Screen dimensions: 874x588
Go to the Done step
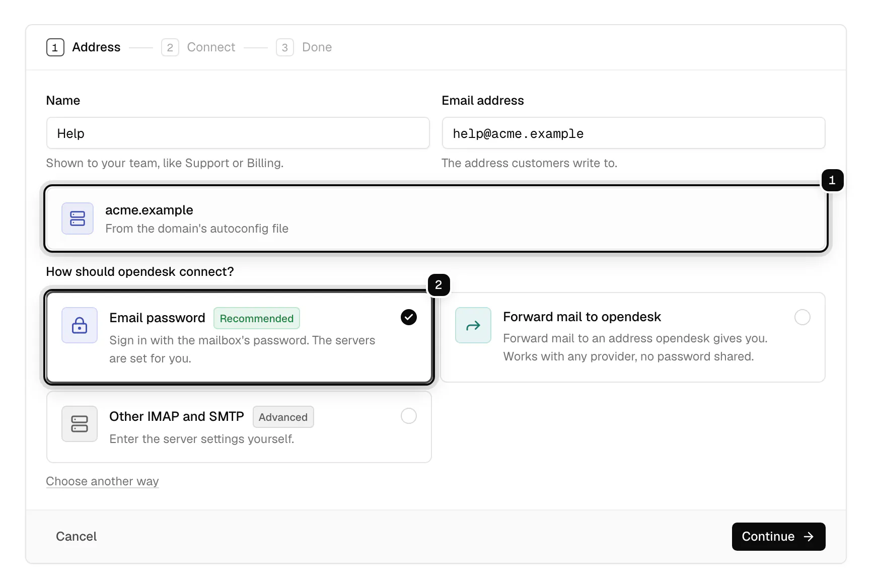[x=304, y=47]
